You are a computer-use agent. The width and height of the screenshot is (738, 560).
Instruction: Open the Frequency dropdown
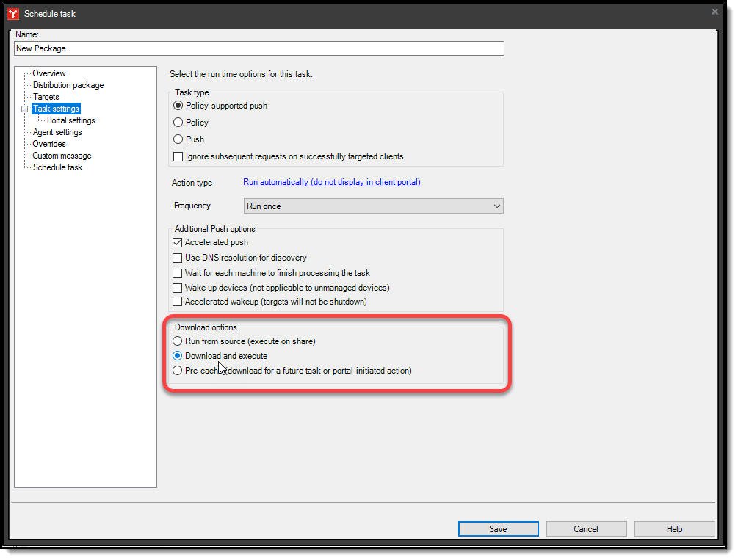click(497, 206)
